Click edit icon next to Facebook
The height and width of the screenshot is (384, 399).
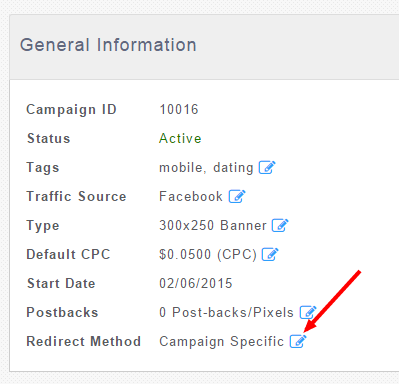pyautogui.click(x=237, y=196)
